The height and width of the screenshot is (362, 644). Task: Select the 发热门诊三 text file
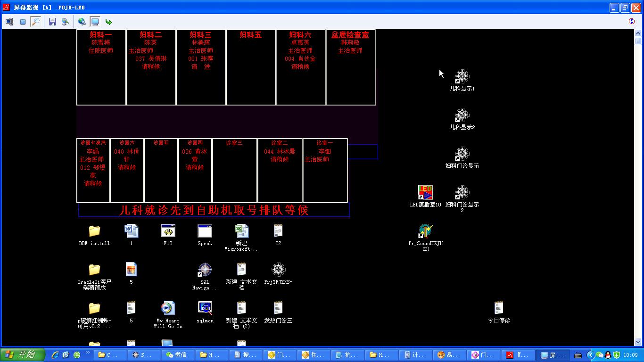point(278,312)
